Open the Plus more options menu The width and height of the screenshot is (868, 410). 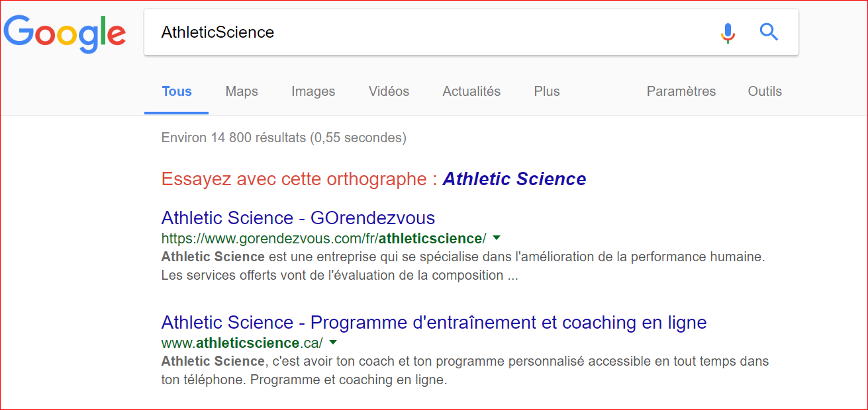click(547, 91)
